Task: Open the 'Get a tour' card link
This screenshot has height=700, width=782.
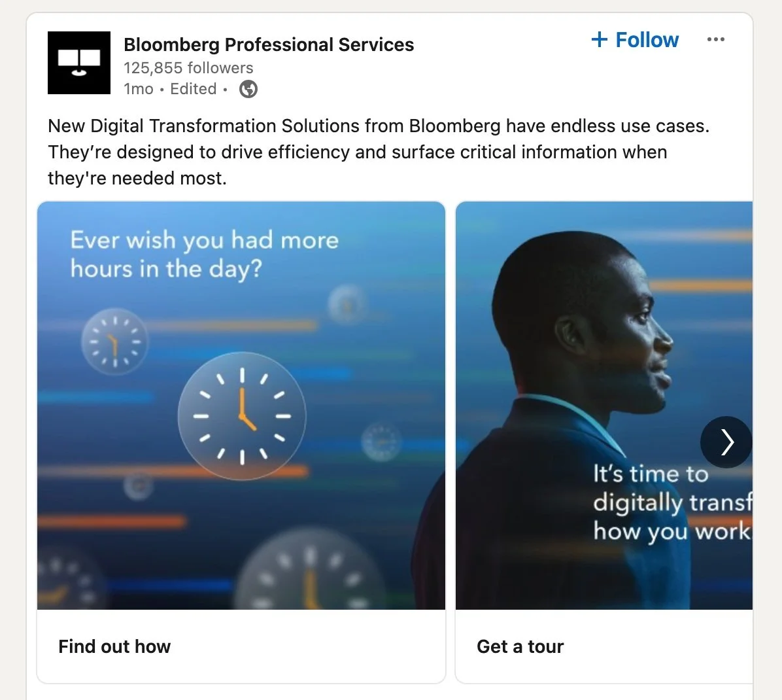Action: click(520, 646)
